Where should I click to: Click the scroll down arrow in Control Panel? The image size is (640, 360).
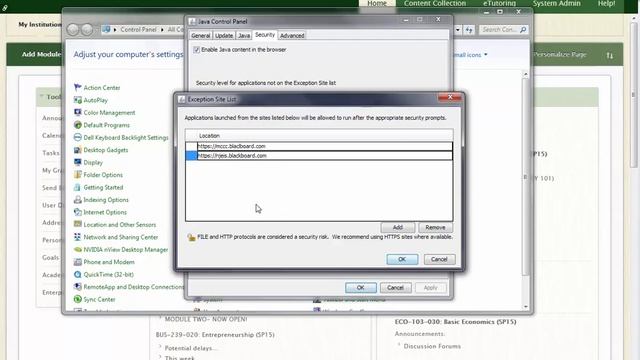pyautogui.click(x=526, y=307)
